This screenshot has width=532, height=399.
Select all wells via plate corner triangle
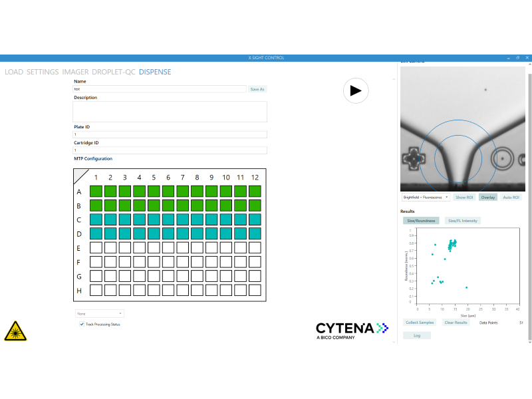click(x=80, y=176)
